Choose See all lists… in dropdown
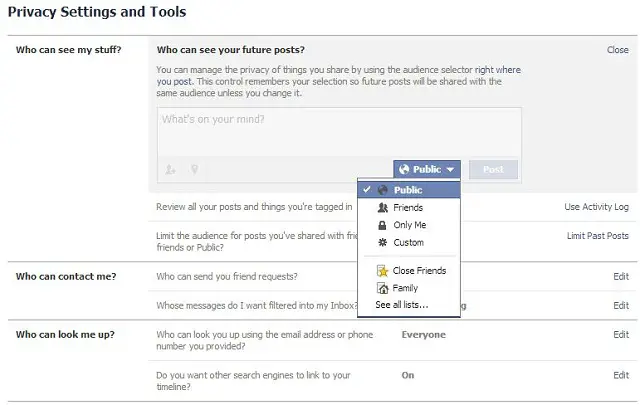Viewport: 640px width, 405px height. pos(401,304)
